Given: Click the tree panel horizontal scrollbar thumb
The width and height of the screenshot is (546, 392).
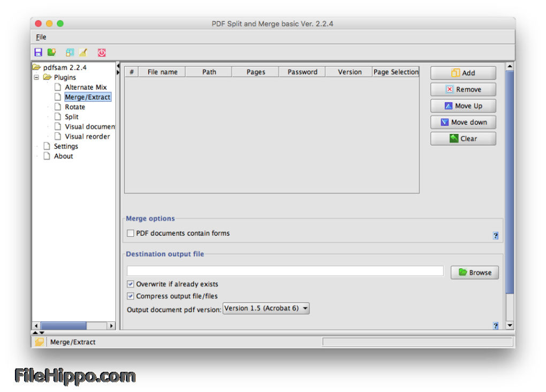Looking at the screenshot, I should click(63, 326).
